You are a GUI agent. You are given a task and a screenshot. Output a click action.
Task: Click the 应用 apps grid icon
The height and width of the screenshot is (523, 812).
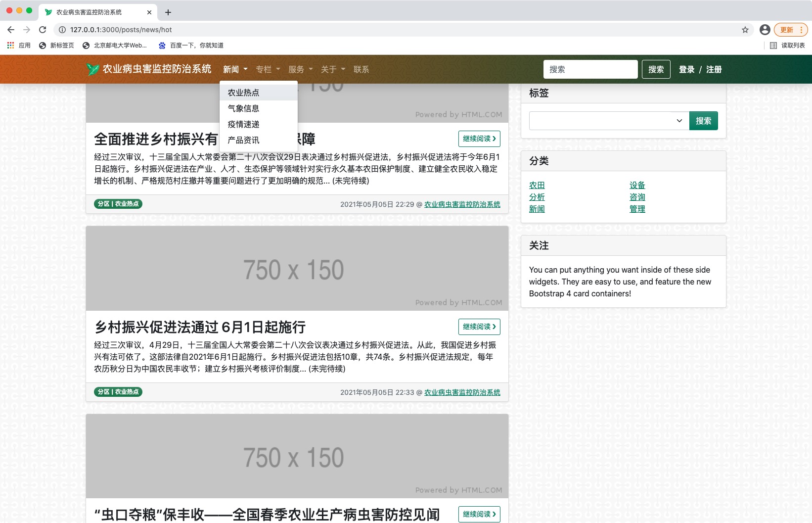tap(10, 45)
